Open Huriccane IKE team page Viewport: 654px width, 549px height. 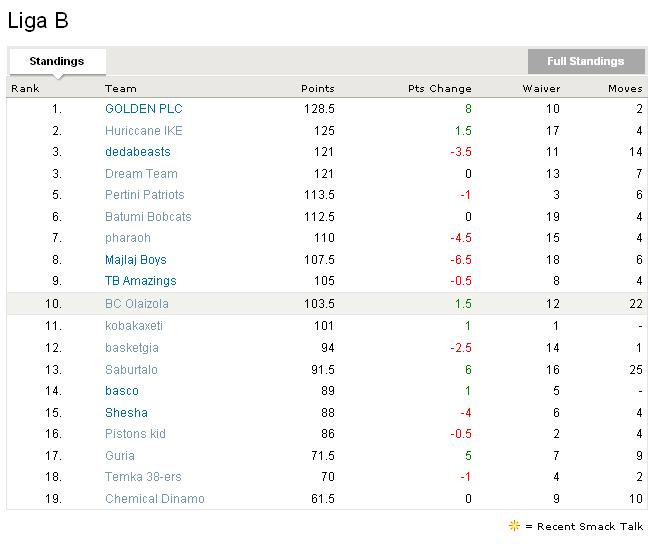click(x=143, y=131)
